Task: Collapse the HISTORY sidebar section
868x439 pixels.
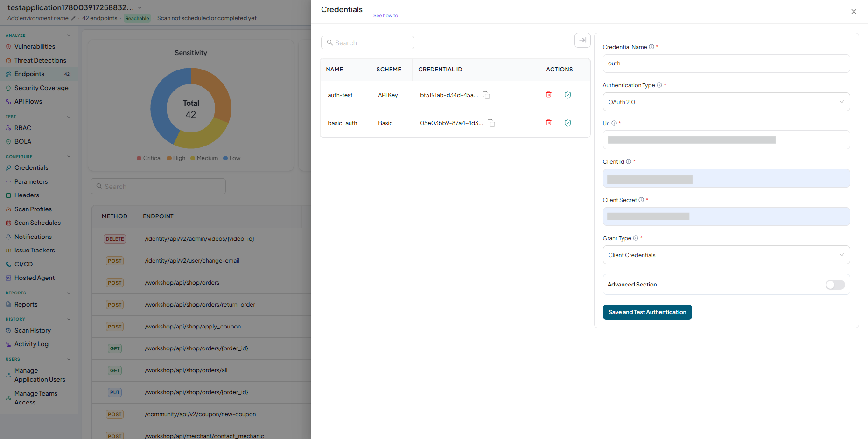Action: coord(69,319)
